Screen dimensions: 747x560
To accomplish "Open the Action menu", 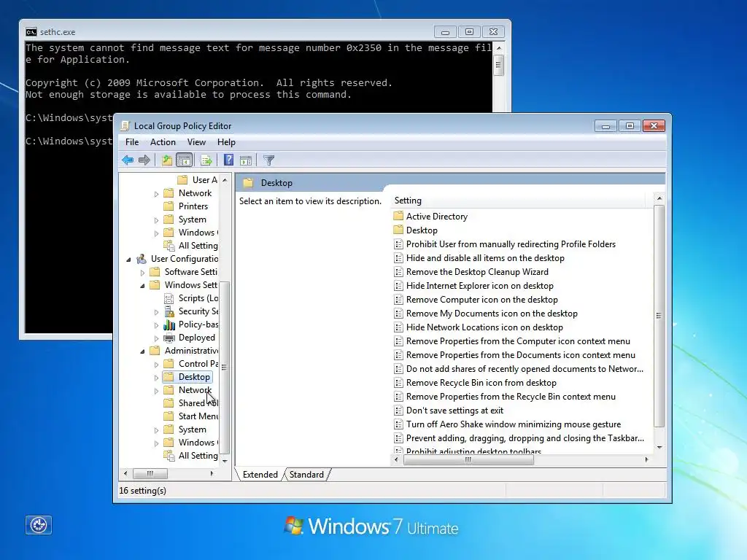I will pyautogui.click(x=163, y=142).
